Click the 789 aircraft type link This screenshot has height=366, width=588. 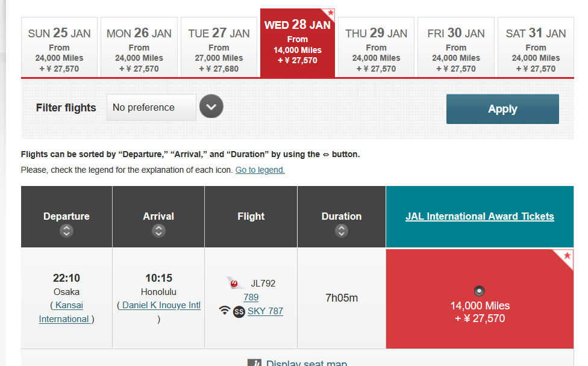pyautogui.click(x=251, y=297)
